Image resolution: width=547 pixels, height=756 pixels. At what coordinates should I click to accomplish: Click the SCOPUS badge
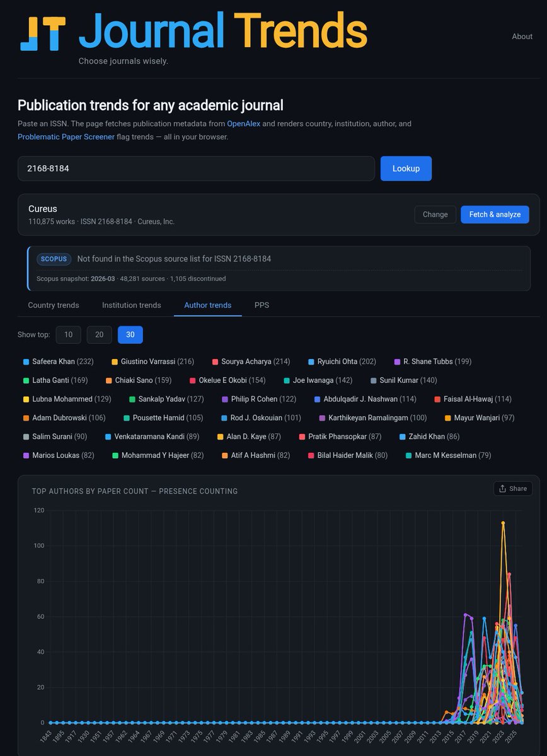pyautogui.click(x=54, y=259)
